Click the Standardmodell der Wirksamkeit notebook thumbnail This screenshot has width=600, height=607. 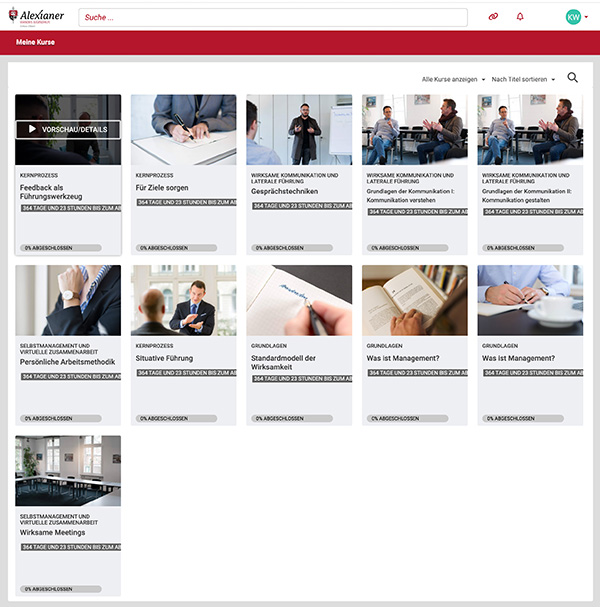pos(299,300)
